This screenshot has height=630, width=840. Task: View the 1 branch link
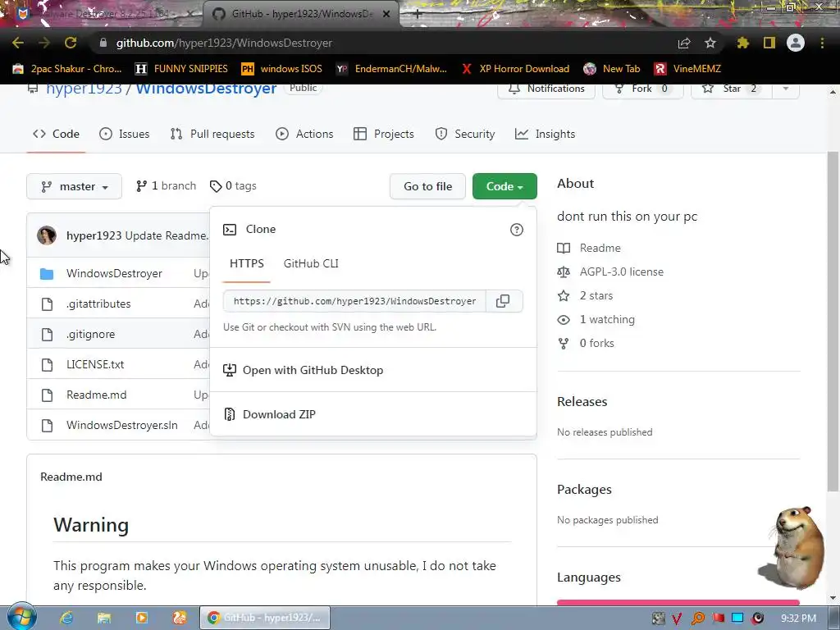(x=166, y=186)
